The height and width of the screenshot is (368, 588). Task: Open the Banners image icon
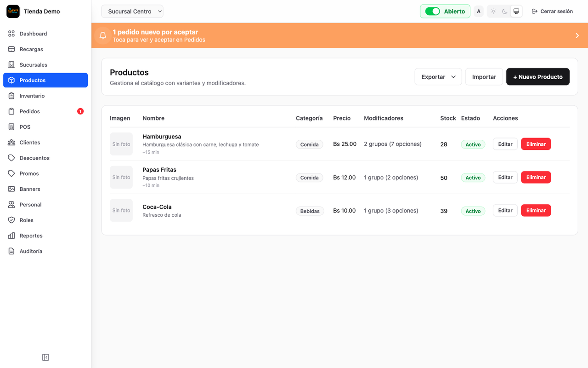point(11,189)
